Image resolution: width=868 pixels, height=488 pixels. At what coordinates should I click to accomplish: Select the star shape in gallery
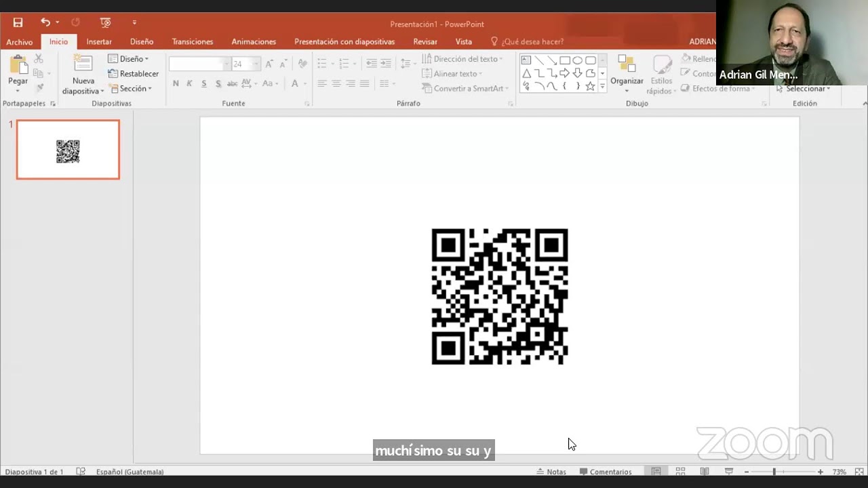[x=590, y=86]
